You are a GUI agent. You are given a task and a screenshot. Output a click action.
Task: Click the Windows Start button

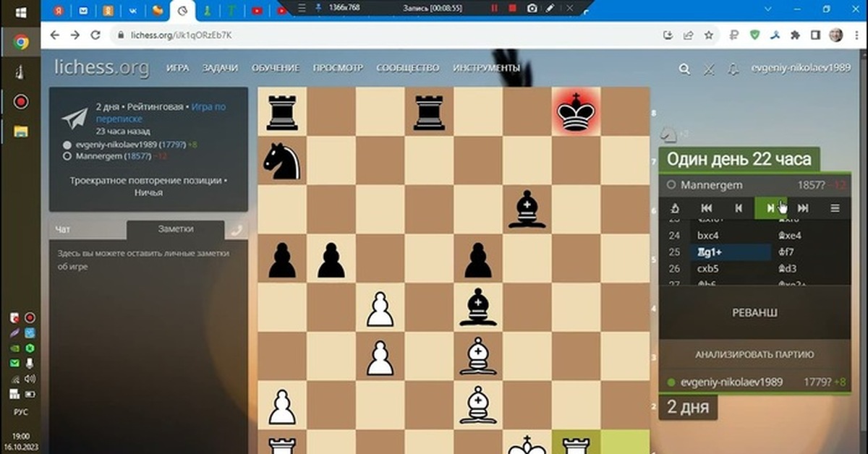point(21,12)
